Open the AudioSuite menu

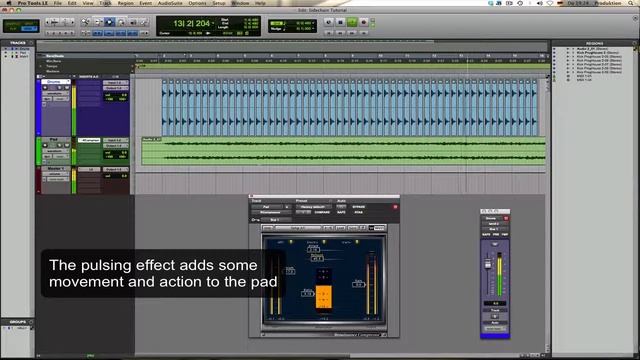tap(170, 3)
